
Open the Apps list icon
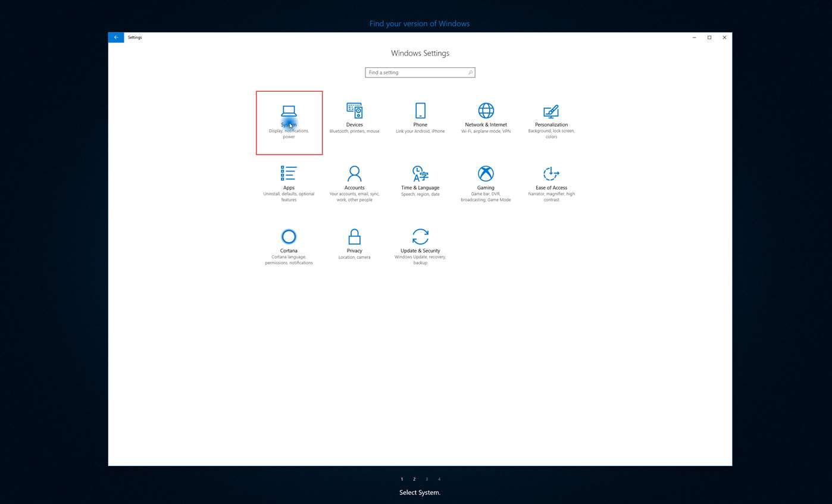(289, 173)
